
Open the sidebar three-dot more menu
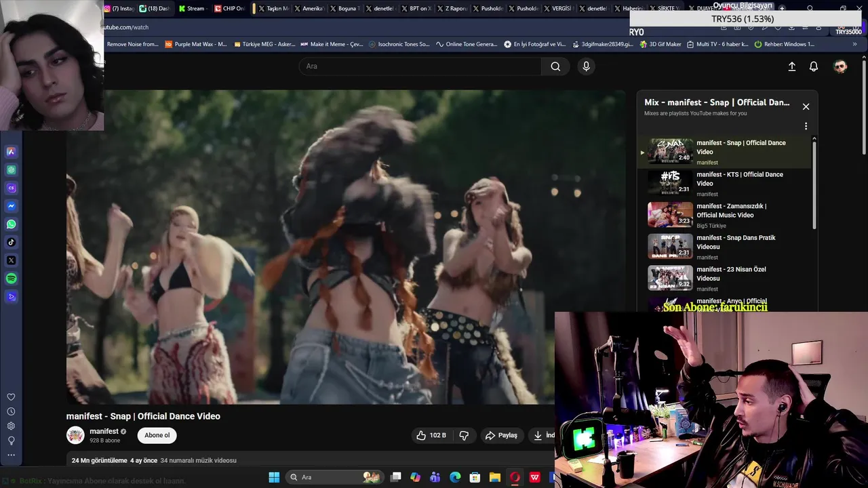click(x=11, y=455)
